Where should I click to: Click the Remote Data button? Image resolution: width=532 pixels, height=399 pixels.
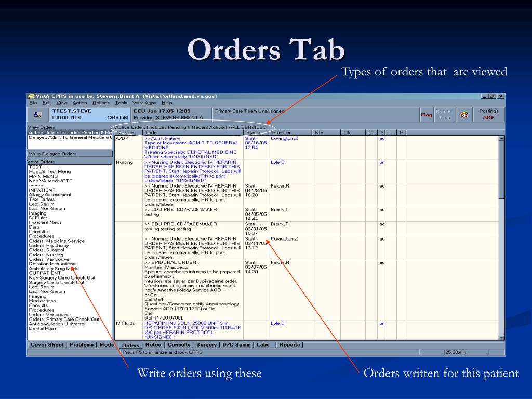tap(444, 115)
